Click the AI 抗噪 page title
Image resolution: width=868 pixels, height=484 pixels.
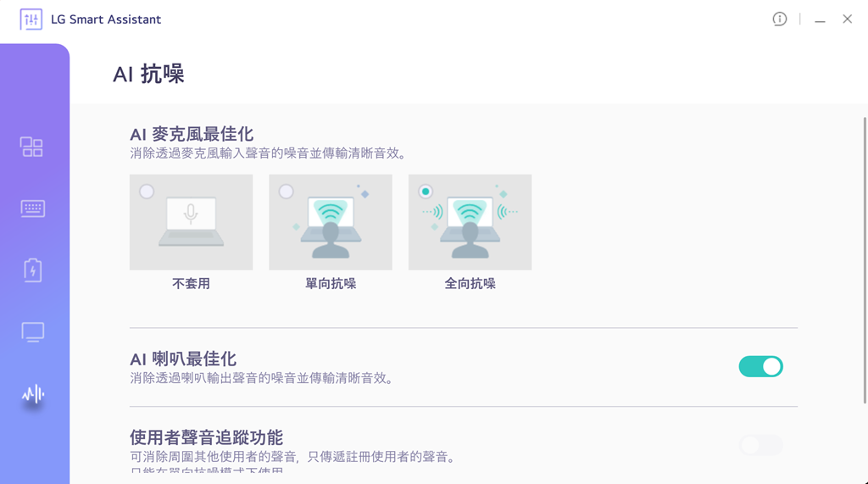148,74
